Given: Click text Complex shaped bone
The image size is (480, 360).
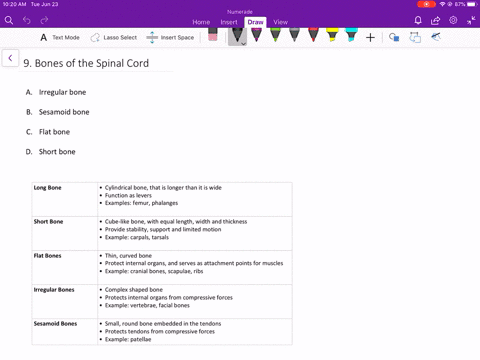Looking at the screenshot, I should 134,290.
